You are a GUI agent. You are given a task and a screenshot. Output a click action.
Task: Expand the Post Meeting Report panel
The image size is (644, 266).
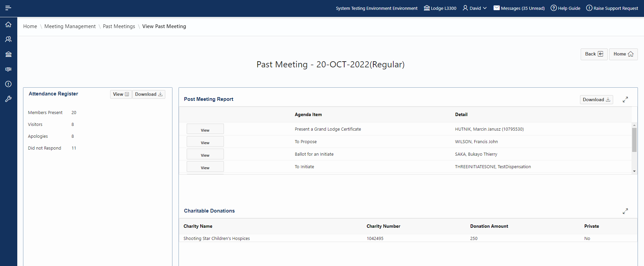[x=625, y=99]
